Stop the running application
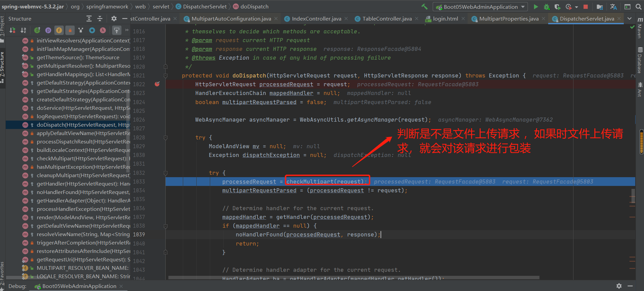The image size is (644, 291). tap(586, 7)
